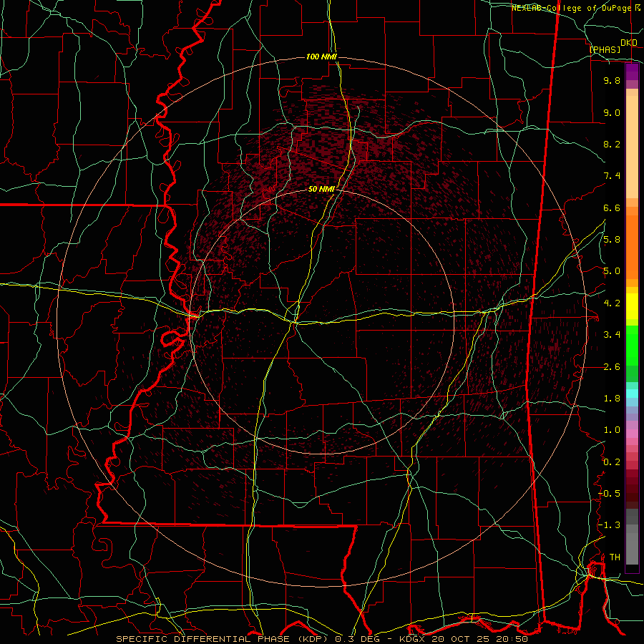Click the 20:50 timestamp in the caption
644x644 pixels.
(x=513, y=639)
